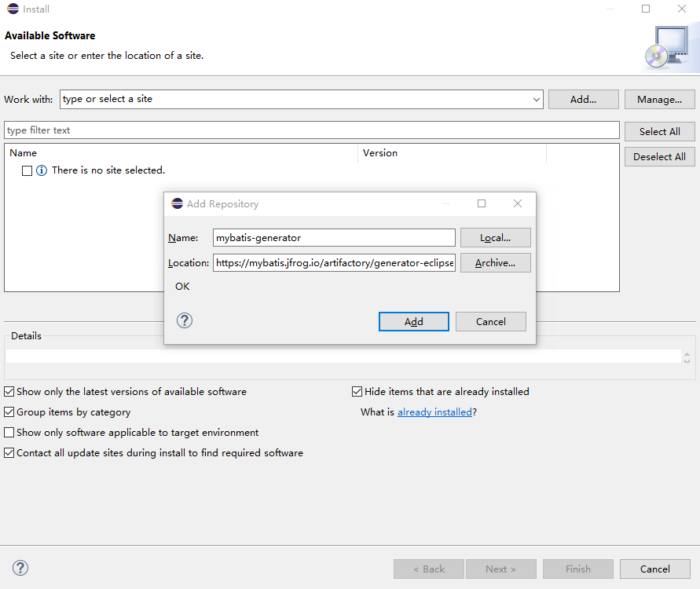
Task: Click the help icon at bottom-left of Install window
Action: (x=20, y=568)
